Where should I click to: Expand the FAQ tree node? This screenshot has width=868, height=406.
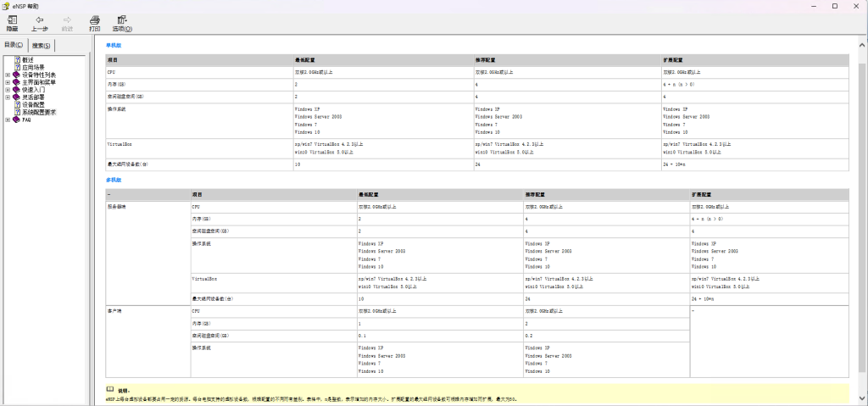pyautogui.click(x=8, y=120)
